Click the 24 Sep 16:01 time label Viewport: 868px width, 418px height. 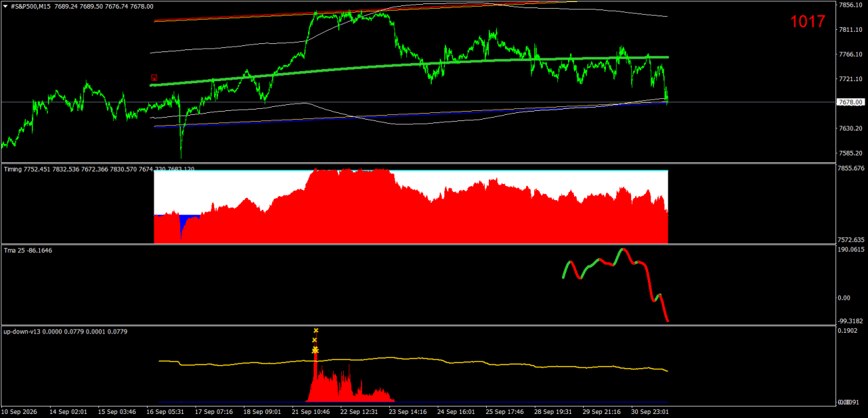click(x=456, y=411)
